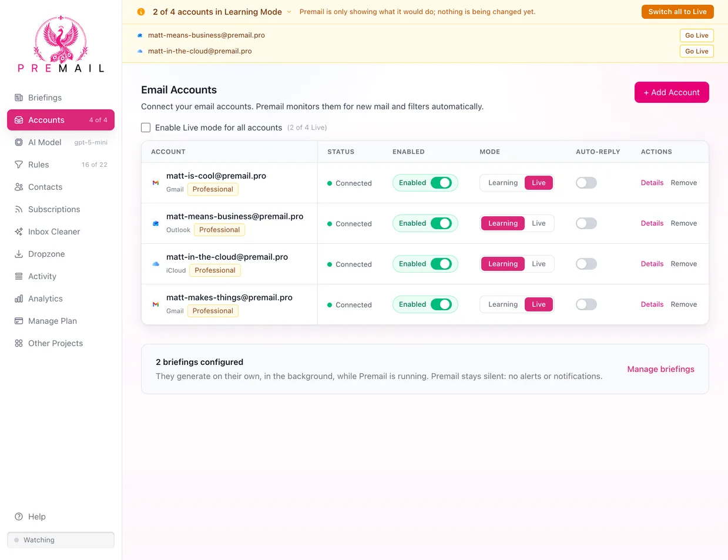Viewport: 728px width, 560px height.
Task: Open AI Model settings in sidebar
Action: click(x=61, y=142)
